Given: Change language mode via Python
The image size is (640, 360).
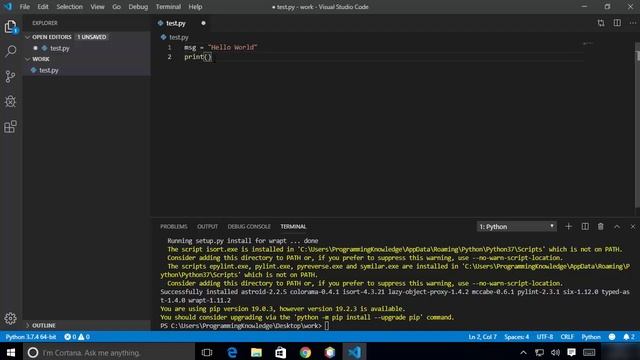Looking at the screenshot, I should pos(591,337).
